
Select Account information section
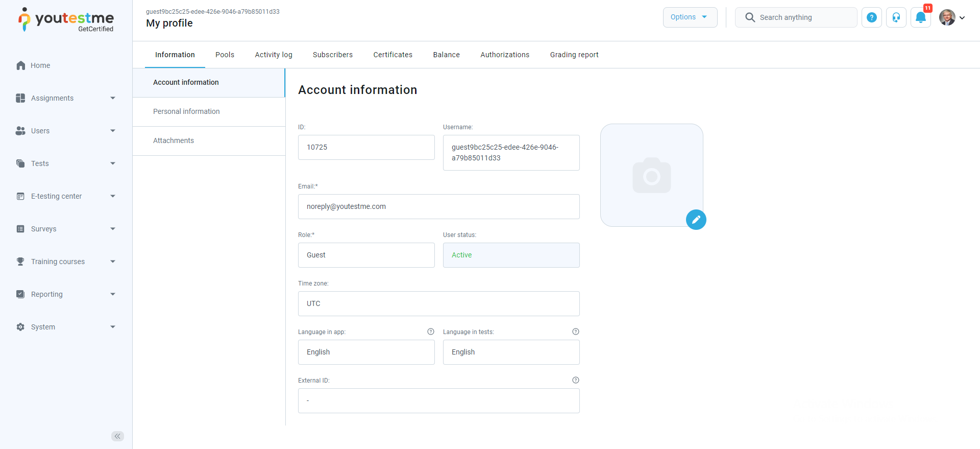[209, 82]
